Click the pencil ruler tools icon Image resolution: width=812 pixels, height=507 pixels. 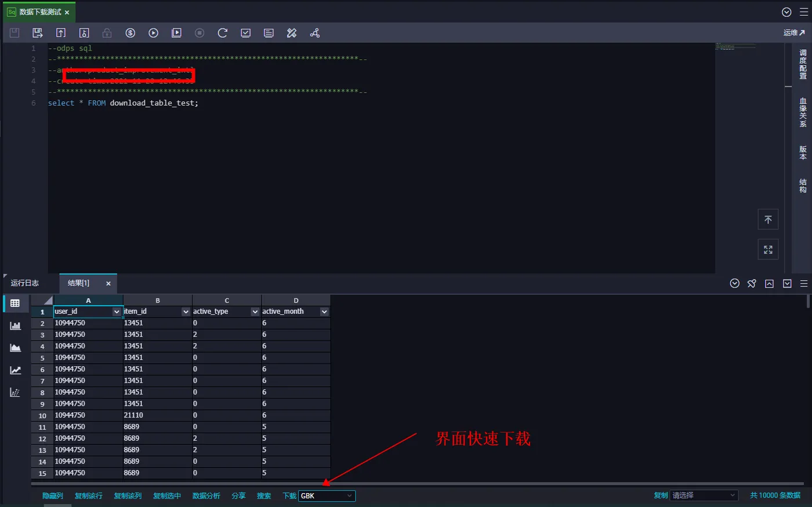tap(292, 33)
